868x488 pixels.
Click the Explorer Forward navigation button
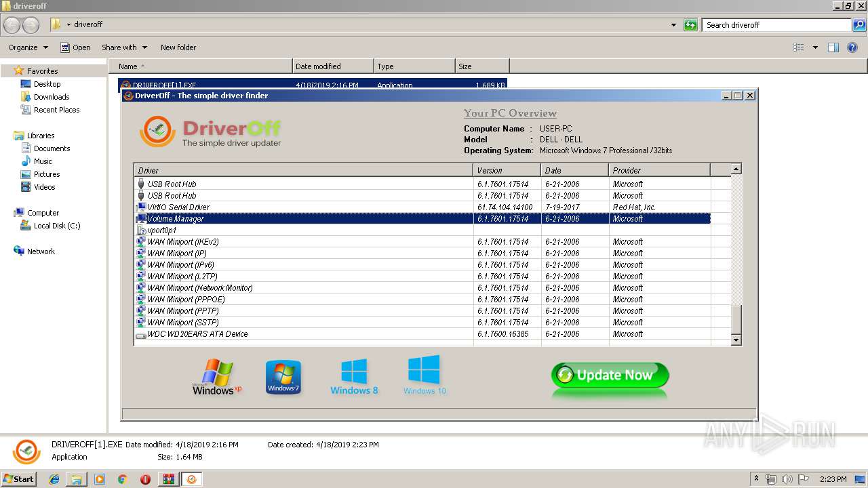tap(31, 25)
